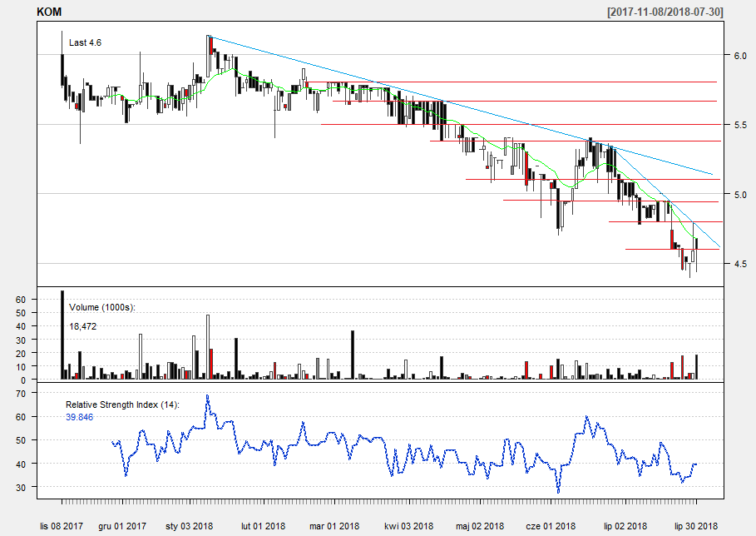This screenshot has height=536, width=756.
Task: Click the RSI peak near 70 in January
Action: point(207,396)
